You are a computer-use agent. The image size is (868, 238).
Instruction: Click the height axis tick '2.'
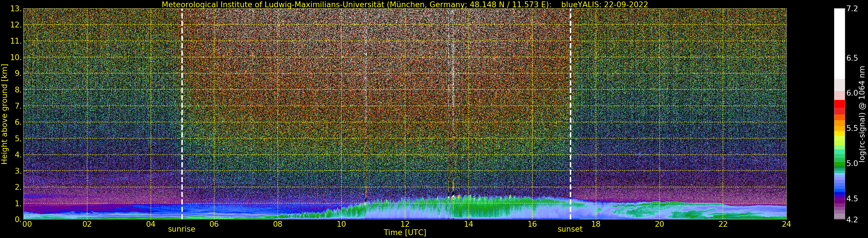(x=18, y=187)
